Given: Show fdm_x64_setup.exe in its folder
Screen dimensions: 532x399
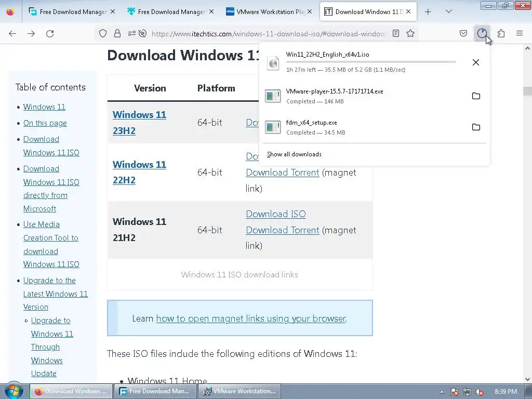Looking at the screenshot, I should click(x=476, y=127).
